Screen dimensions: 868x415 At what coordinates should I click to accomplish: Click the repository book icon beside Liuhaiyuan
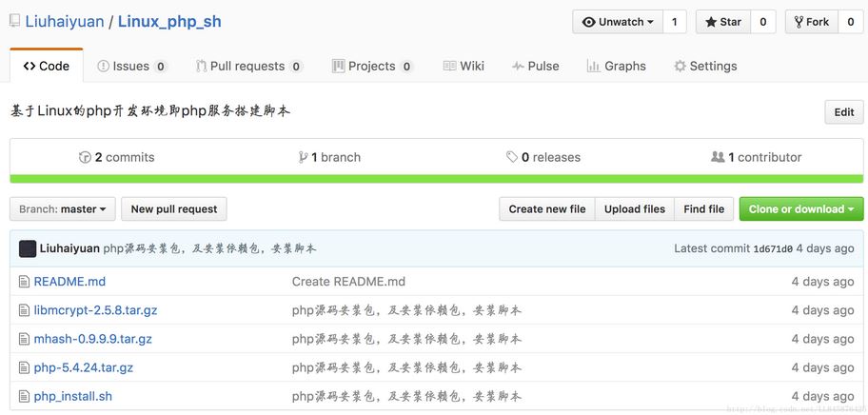tap(15, 22)
